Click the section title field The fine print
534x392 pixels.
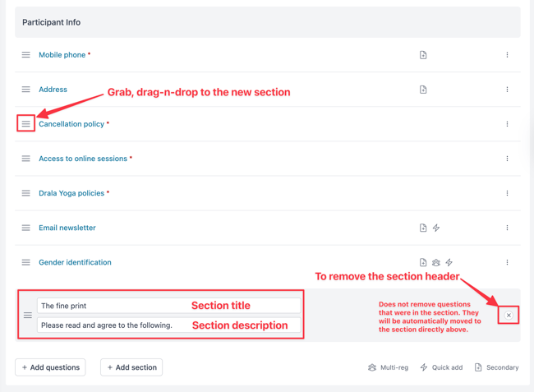click(169, 306)
